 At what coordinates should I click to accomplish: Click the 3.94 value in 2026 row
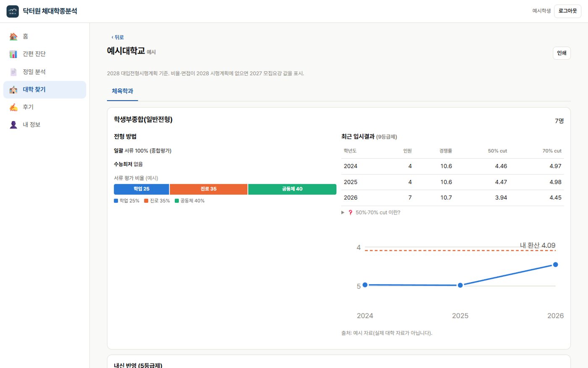pyautogui.click(x=501, y=198)
